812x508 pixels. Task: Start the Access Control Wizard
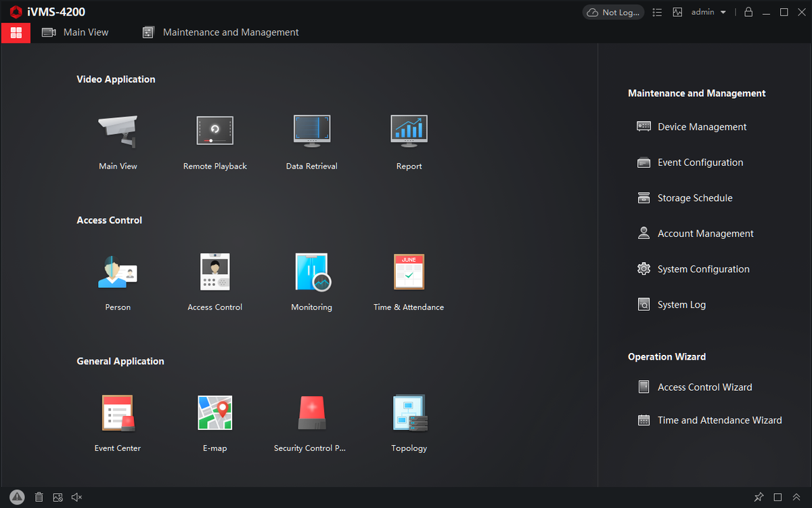694,387
